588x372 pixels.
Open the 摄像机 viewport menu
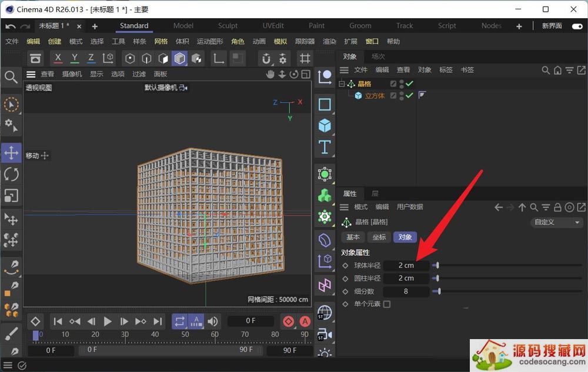point(72,74)
